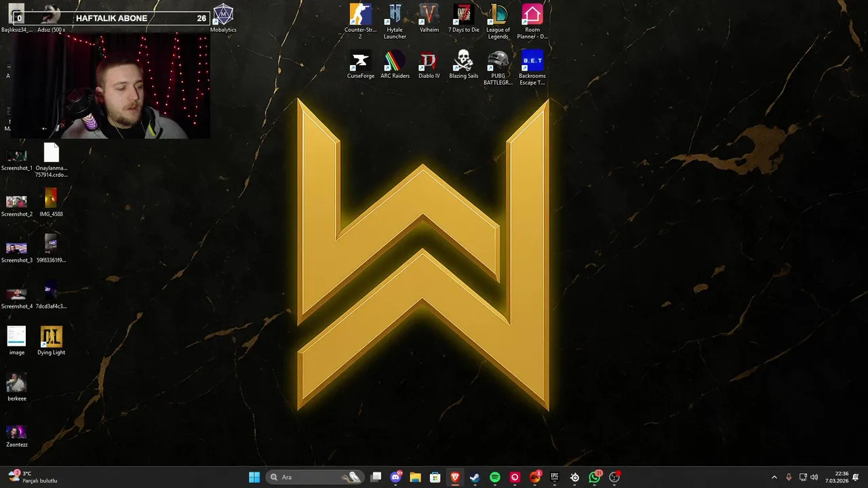
Task: Open the red circle app on taskbar
Action: pos(515,477)
